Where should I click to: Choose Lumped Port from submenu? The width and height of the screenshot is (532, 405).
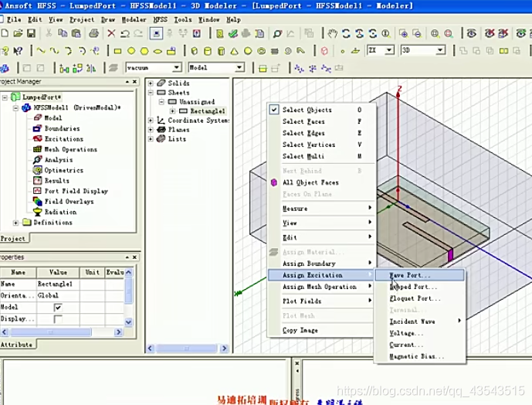420,287
